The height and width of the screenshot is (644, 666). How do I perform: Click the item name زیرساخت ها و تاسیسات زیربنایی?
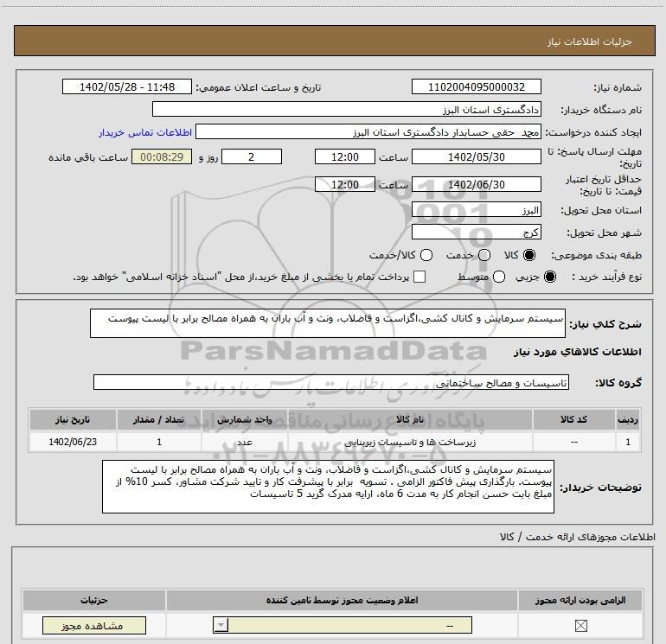(410, 442)
